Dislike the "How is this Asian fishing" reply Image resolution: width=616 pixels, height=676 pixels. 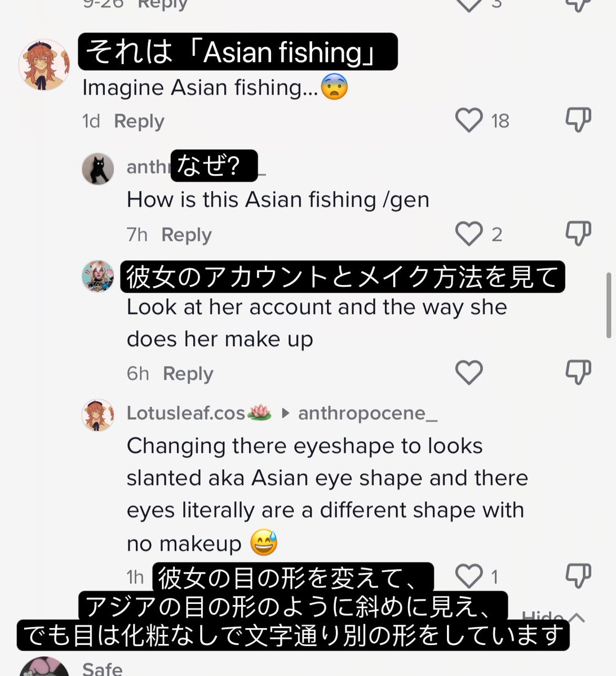(578, 234)
